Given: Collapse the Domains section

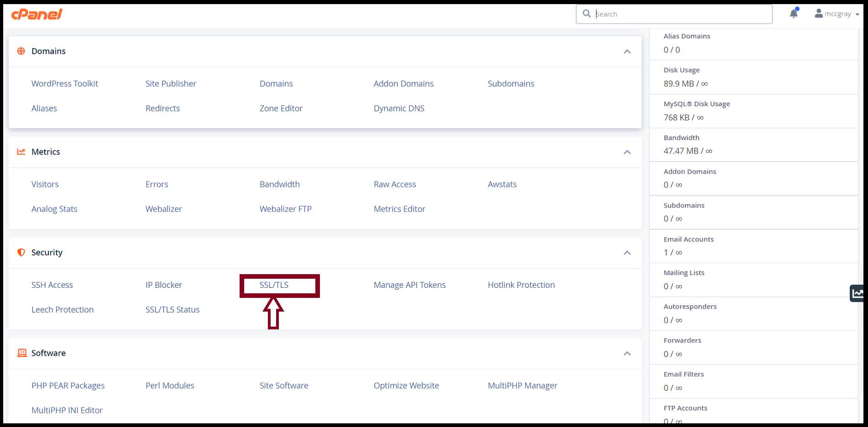Looking at the screenshot, I should pyautogui.click(x=627, y=52).
